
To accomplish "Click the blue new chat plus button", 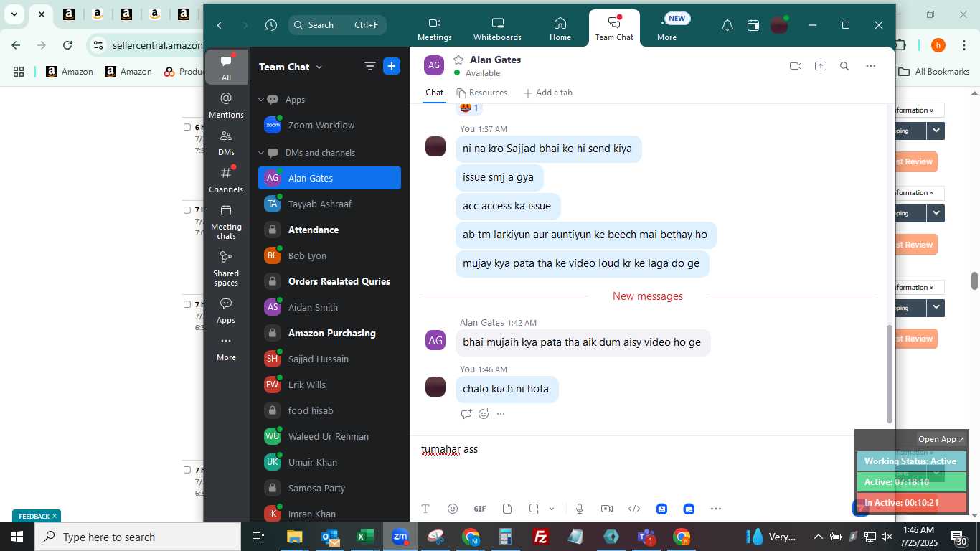I will [392, 66].
